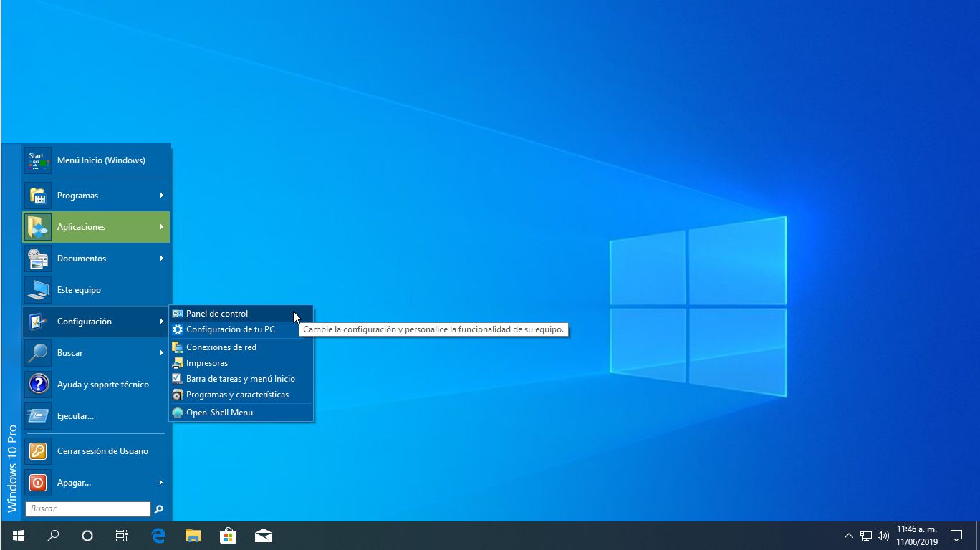Select Menú Inicio (Windows) entry
Screen dimensions: 980x550
[x=97, y=160]
